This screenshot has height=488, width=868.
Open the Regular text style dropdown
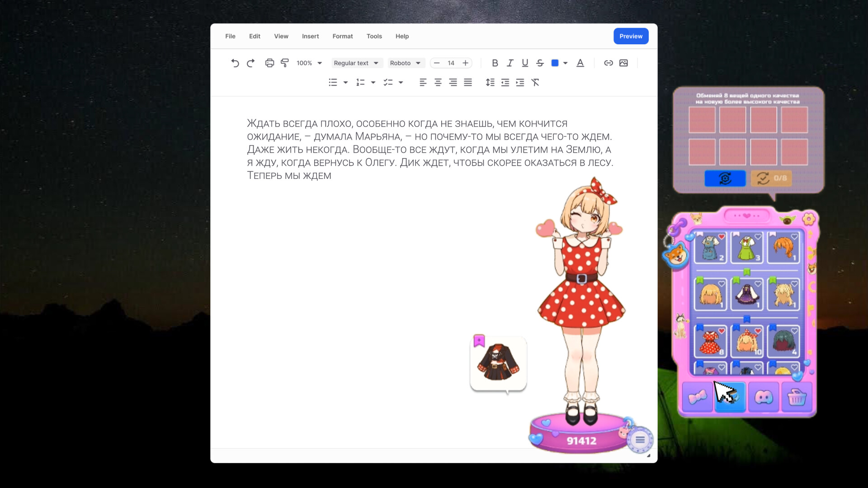click(x=356, y=63)
